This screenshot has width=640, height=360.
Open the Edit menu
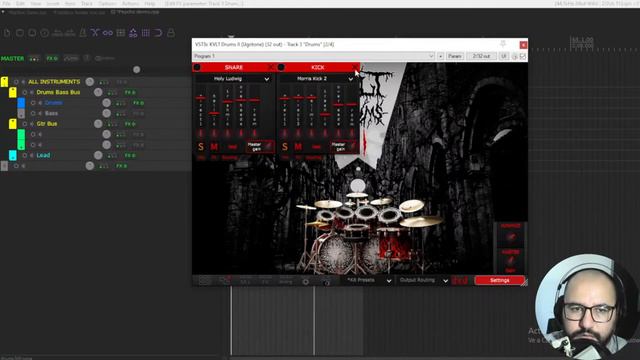[x=20, y=4]
